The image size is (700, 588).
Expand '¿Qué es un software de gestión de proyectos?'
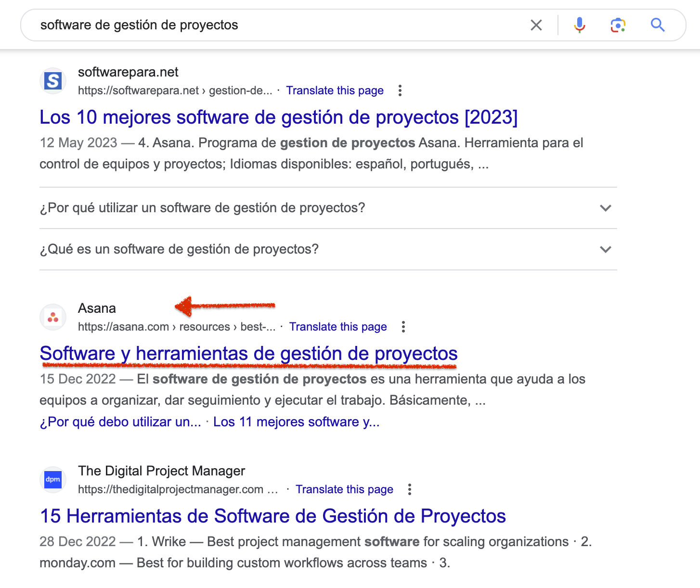(328, 249)
